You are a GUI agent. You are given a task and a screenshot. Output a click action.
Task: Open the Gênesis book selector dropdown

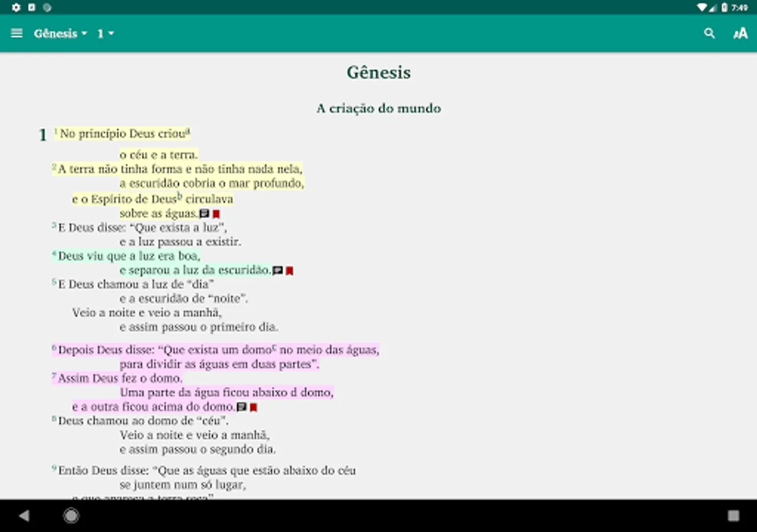[60, 34]
